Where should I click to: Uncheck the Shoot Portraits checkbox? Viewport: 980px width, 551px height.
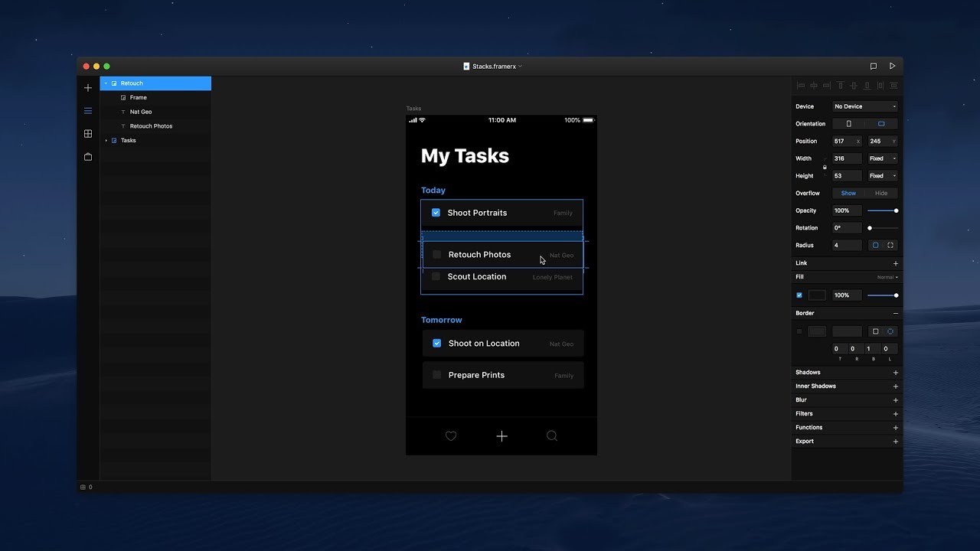(436, 213)
